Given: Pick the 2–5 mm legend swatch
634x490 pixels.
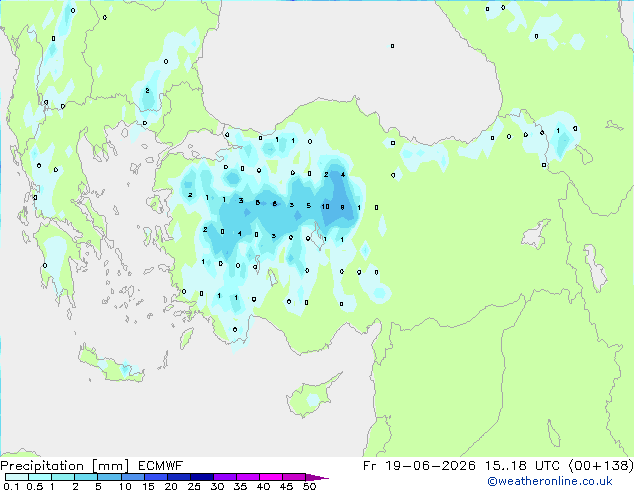Looking at the screenshot, I should (x=86, y=477).
